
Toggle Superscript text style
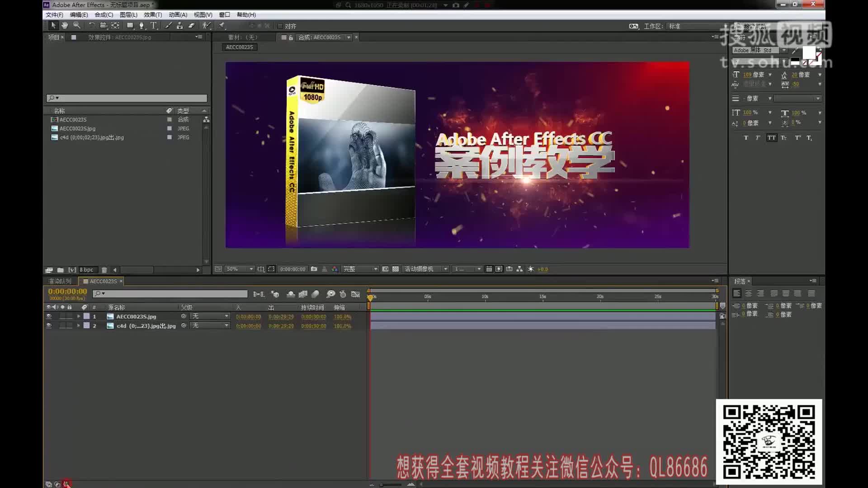tap(797, 138)
